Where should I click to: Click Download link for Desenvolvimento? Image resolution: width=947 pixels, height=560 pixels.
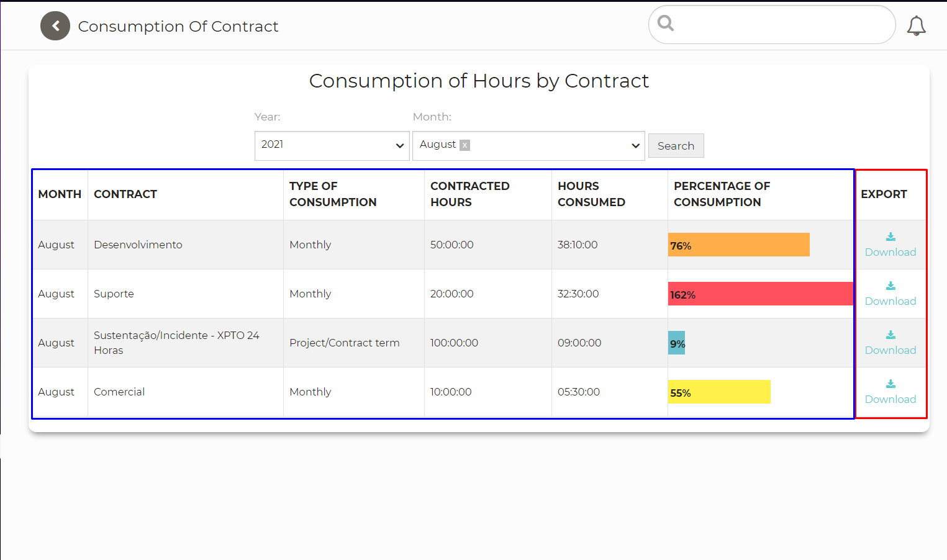(x=890, y=252)
